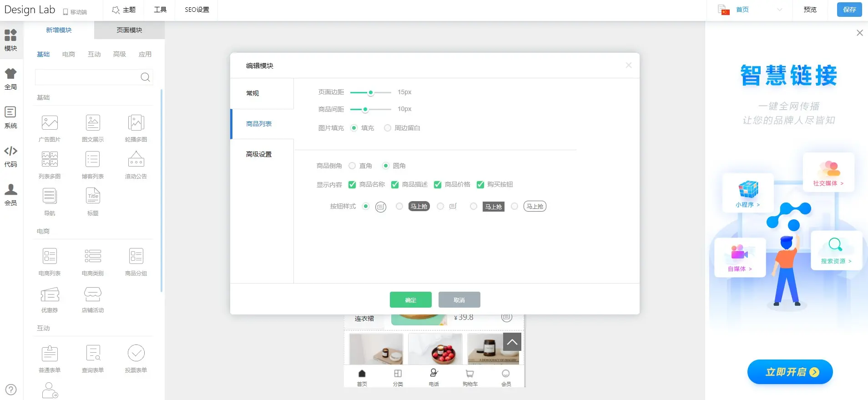Add the 广告图片 module

(x=50, y=128)
